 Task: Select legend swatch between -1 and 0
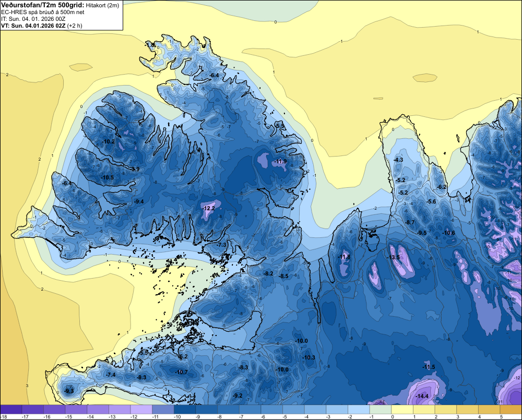tap(381, 410)
